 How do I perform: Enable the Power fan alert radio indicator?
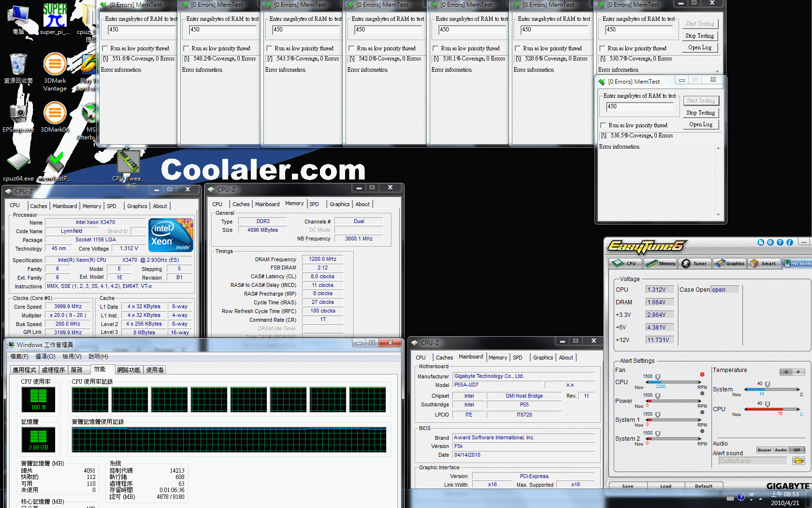[702, 393]
